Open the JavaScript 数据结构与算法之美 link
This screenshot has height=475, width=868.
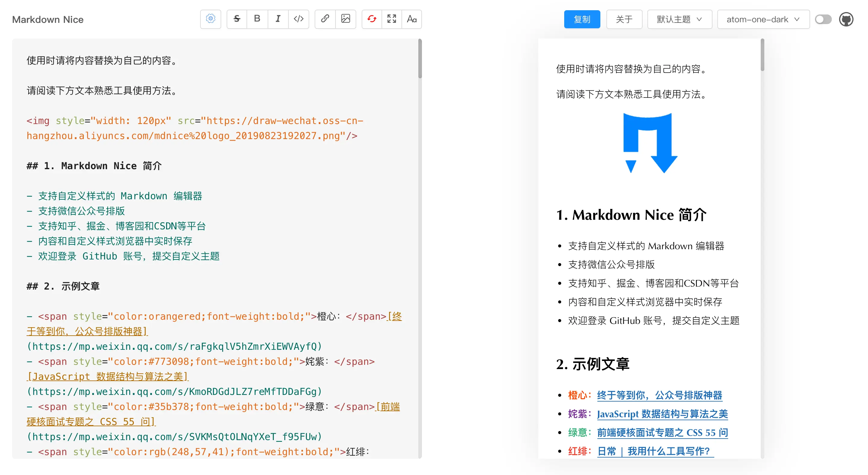pos(662,414)
